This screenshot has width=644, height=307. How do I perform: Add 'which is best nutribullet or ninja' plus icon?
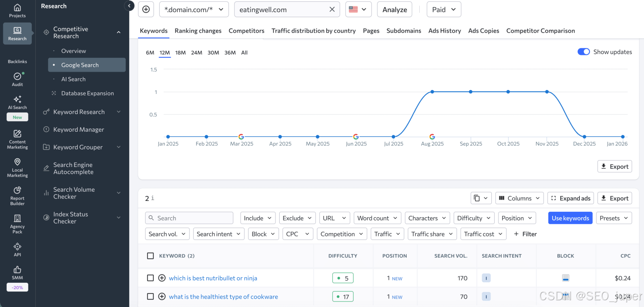(x=162, y=278)
